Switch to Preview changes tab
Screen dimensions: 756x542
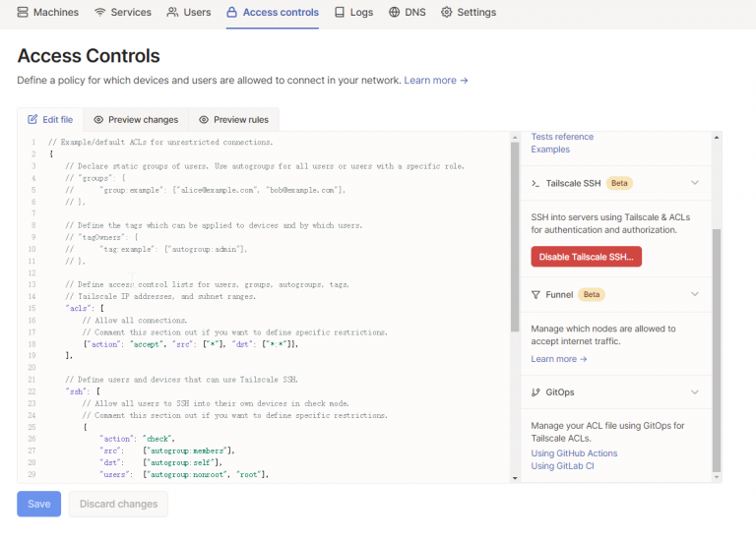point(135,120)
